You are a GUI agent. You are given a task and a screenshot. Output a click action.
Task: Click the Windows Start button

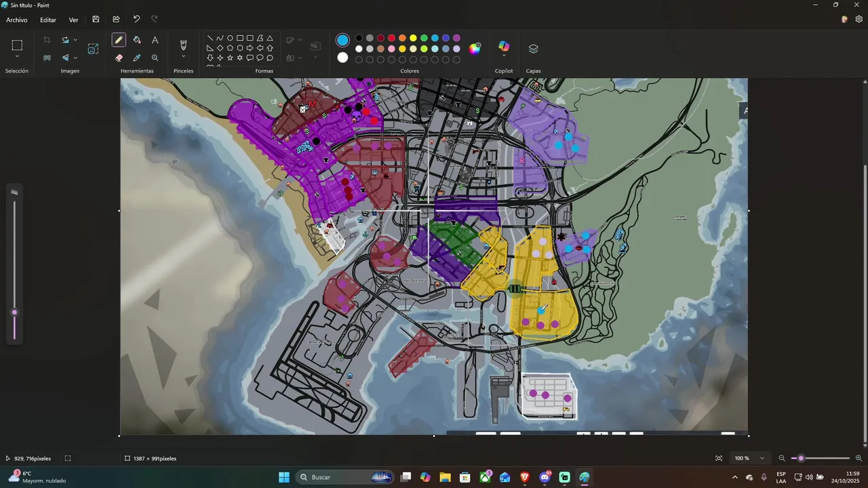click(284, 477)
